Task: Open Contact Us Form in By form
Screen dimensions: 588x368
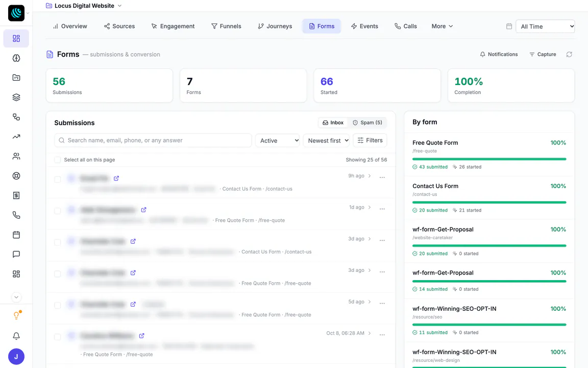Action: (x=435, y=186)
